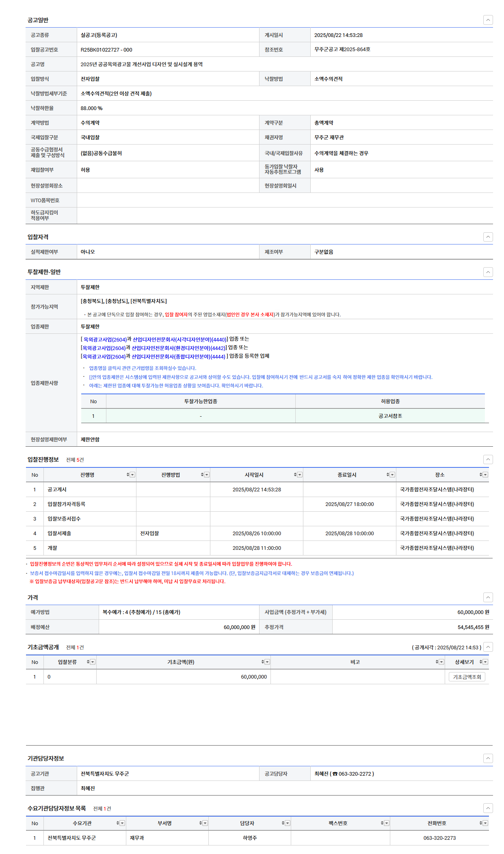The width and height of the screenshot is (504, 854).
Task: Click the bid number R25BK01022727 - 000
Action: [106, 50]
